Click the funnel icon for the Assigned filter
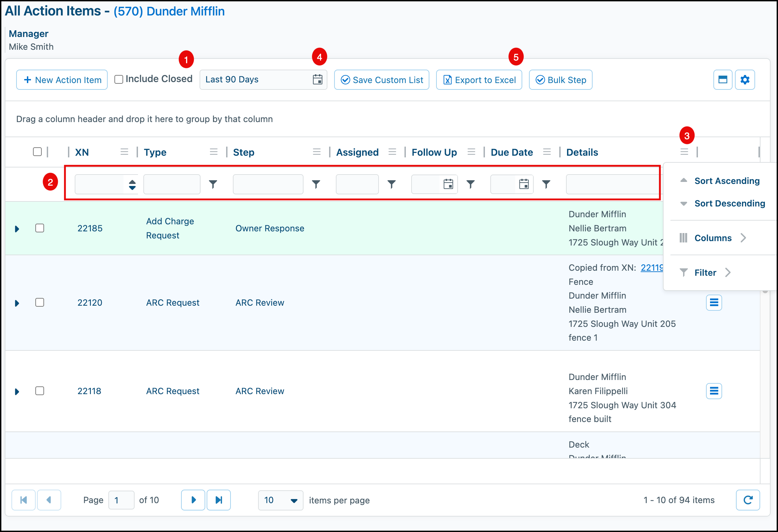Screen dimensions: 778x532 pyautogui.click(x=391, y=184)
